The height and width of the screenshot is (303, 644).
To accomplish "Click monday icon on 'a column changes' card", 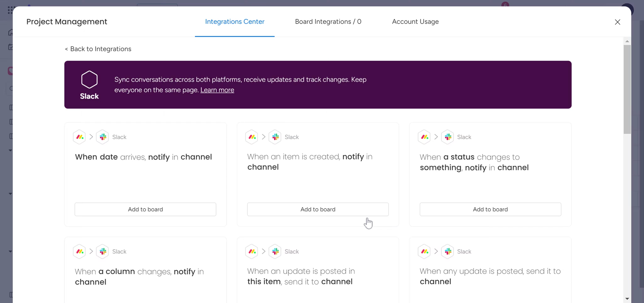I will [x=79, y=251].
